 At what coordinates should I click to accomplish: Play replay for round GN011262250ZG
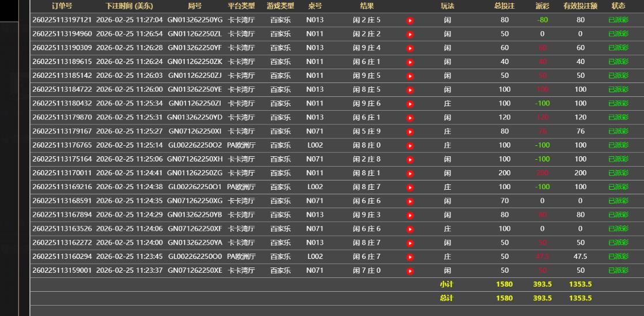pyautogui.click(x=410, y=173)
